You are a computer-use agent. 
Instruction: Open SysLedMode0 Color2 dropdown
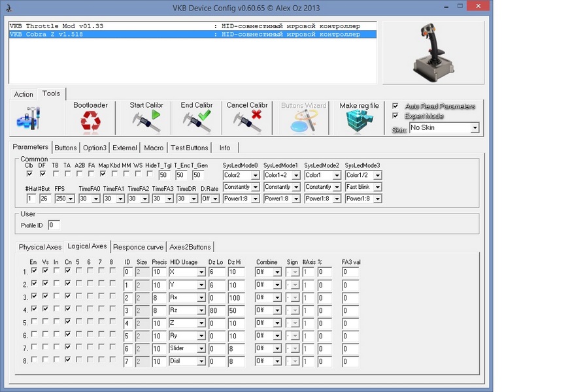tap(241, 175)
